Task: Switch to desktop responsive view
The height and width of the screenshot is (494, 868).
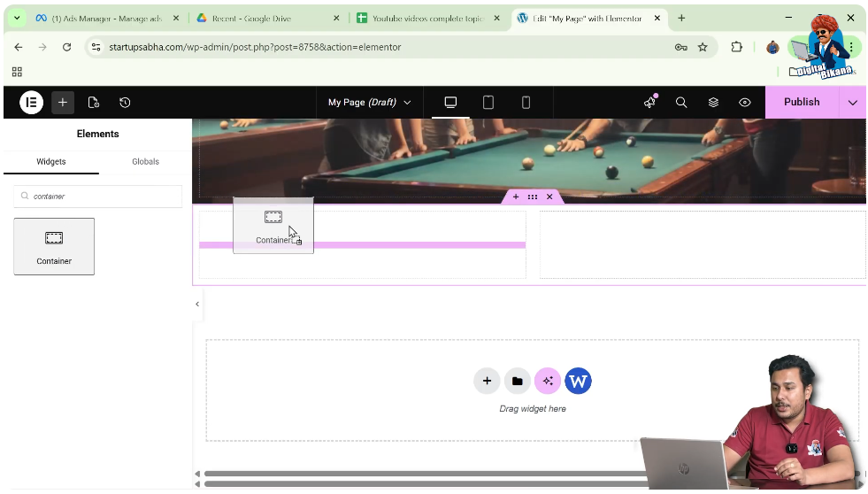Action: 450,103
